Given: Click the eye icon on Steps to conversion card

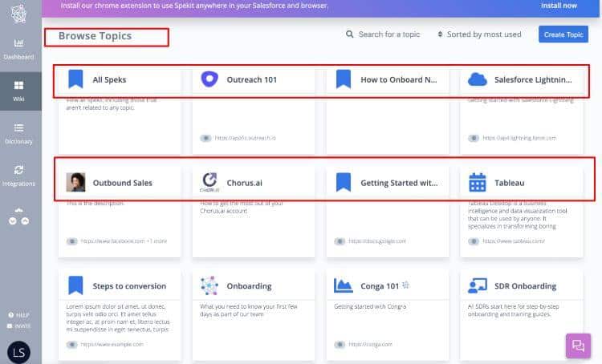Looking at the screenshot, I should click(71, 344).
